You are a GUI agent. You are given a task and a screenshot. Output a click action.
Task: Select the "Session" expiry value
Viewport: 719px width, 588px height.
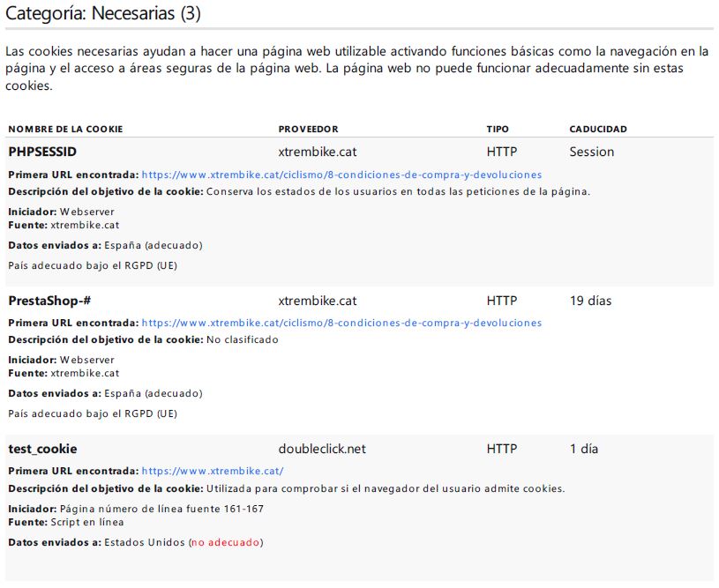(x=591, y=152)
